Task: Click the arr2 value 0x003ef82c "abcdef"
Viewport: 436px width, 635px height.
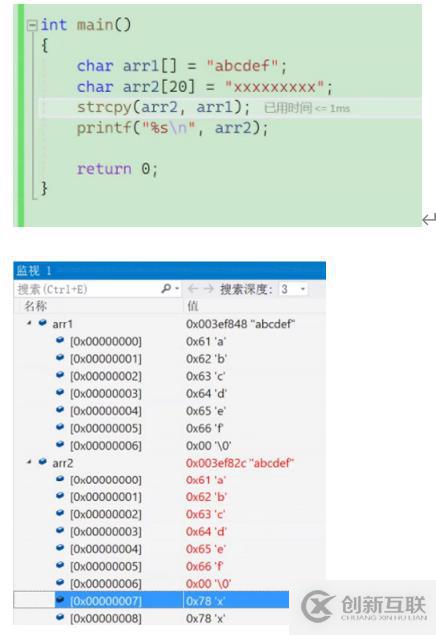Action: [x=240, y=462]
